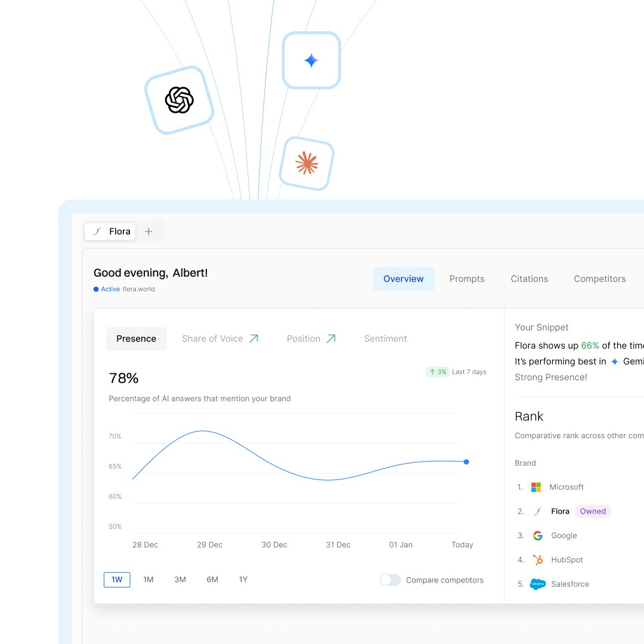Image resolution: width=644 pixels, height=644 pixels.
Task: Click the Salesforce cloud logo
Action: [x=538, y=584]
